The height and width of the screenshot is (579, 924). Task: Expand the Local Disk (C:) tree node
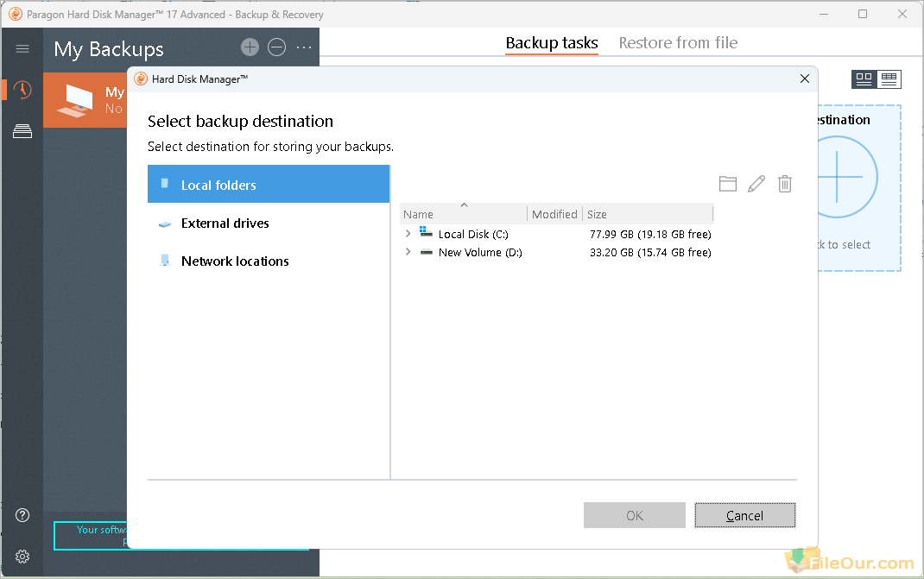coord(408,234)
